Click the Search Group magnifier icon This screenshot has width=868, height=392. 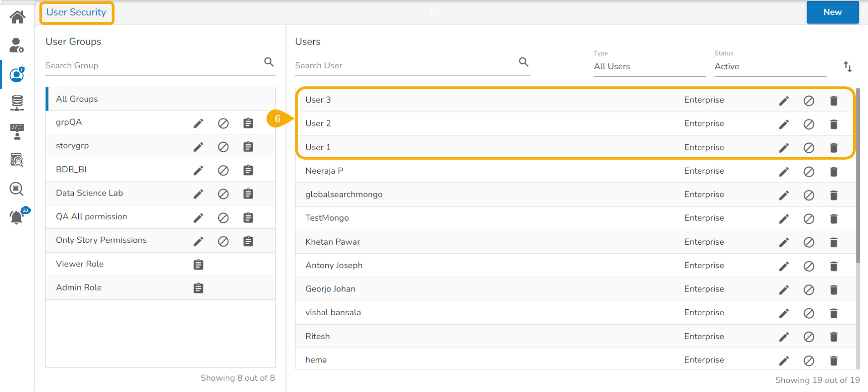(x=269, y=62)
